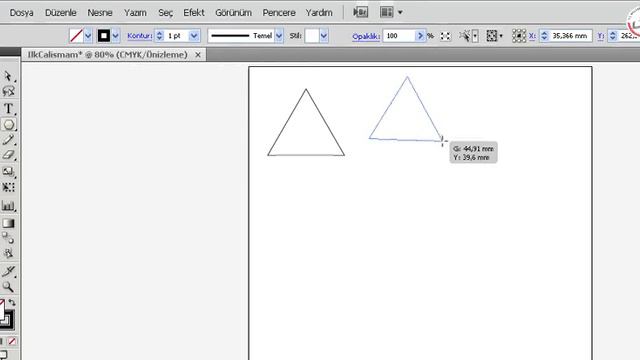Open the Görünüm menu
Image resolution: width=640 pixels, height=360 pixels.
tap(233, 13)
